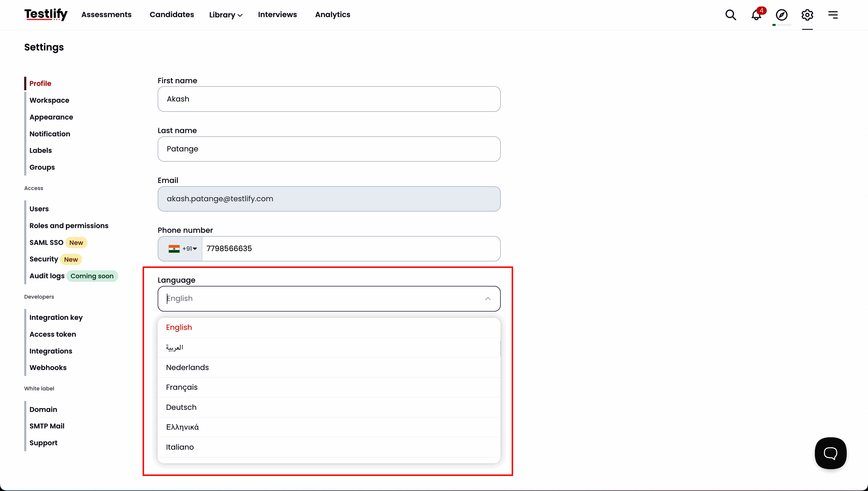Open the search icon
Viewport: 868px width, 491px height.
731,15
